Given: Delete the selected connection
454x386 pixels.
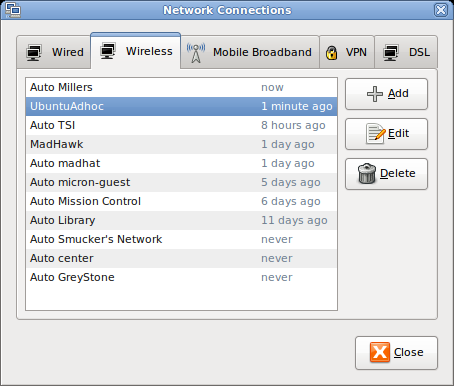Looking at the screenshot, I should click(x=386, y=174).
